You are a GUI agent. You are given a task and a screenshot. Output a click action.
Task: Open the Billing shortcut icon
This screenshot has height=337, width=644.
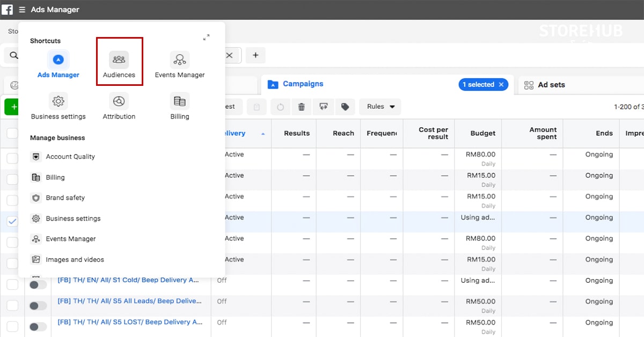coord(180,101)
